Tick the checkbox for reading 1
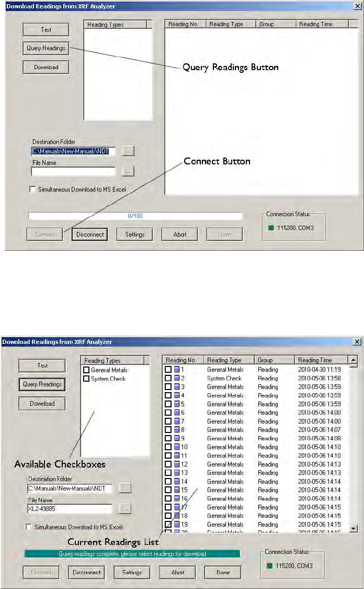Screen dimensions: 364x589 tap(168, 370)
